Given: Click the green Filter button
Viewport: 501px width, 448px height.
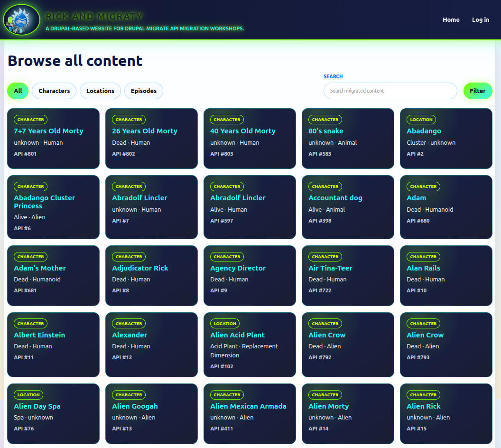Looking at the screenshot, I should (x=478, y=91).
